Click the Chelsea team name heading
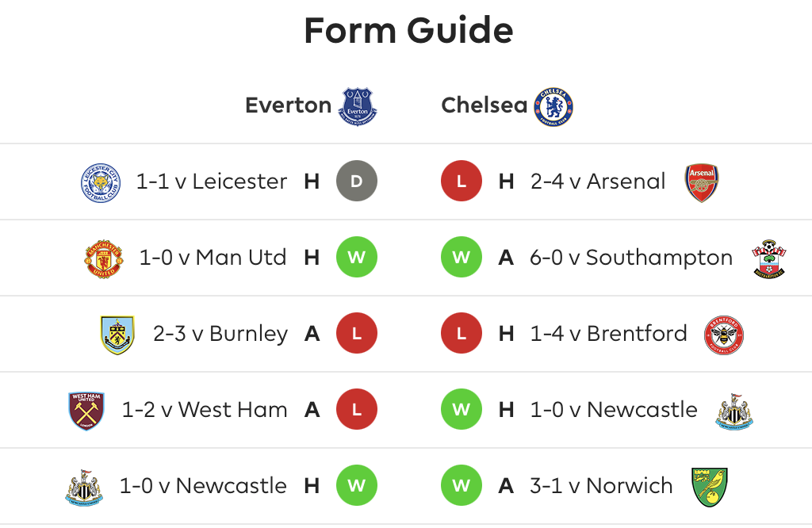Viewport: 812px width, 528px height. point(485,105)
